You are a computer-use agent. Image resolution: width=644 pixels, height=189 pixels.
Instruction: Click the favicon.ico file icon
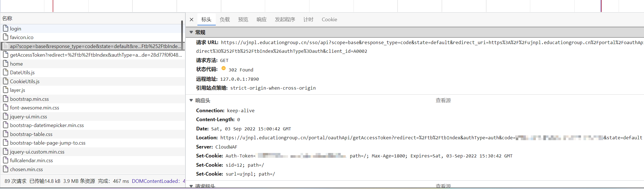coord(6,37)
